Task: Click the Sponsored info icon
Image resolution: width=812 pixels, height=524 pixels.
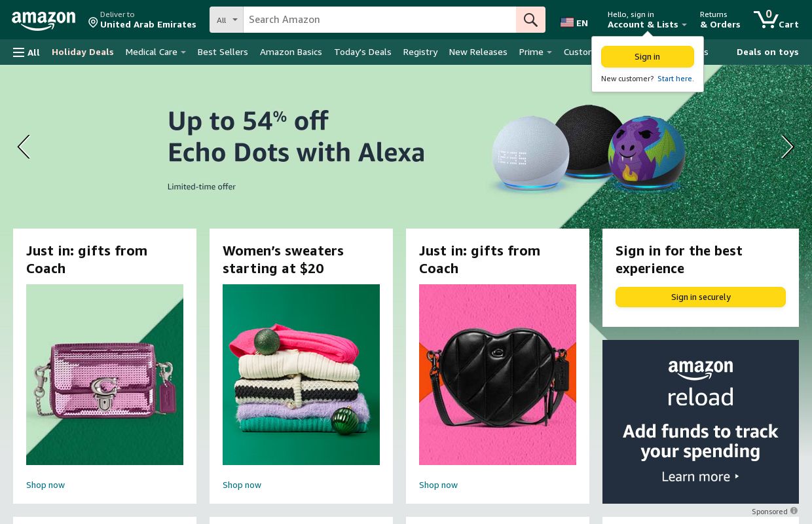Action: tap(794, 510)
